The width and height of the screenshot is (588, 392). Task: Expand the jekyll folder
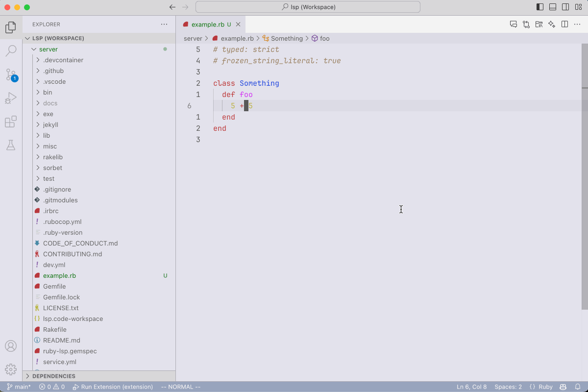(99, 124)
